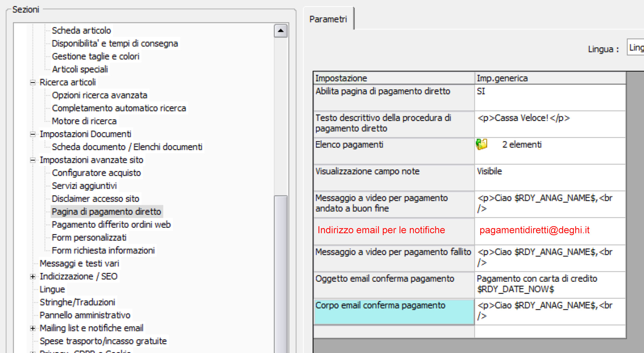Select Pagamento differito ordini web

coord(111,225)
